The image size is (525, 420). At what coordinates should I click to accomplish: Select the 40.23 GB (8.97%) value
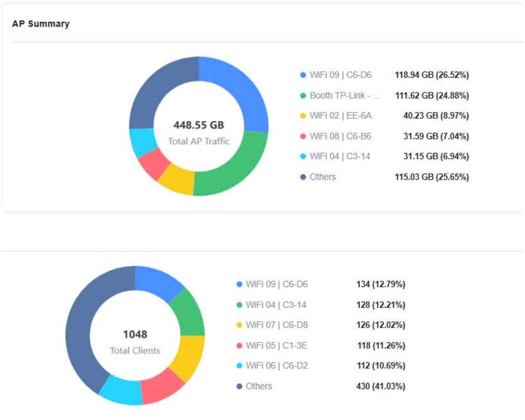tap(436, 116)
